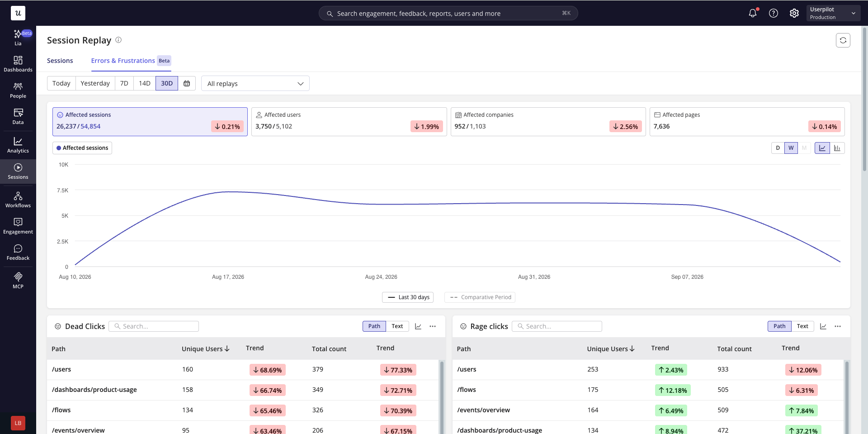Open Rage clicks more options menu
This screenshot has width=868, height=434.
838,326
